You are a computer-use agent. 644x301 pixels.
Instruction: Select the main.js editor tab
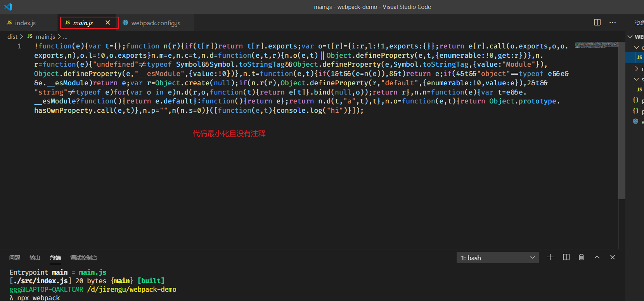[x=83, y=23]
